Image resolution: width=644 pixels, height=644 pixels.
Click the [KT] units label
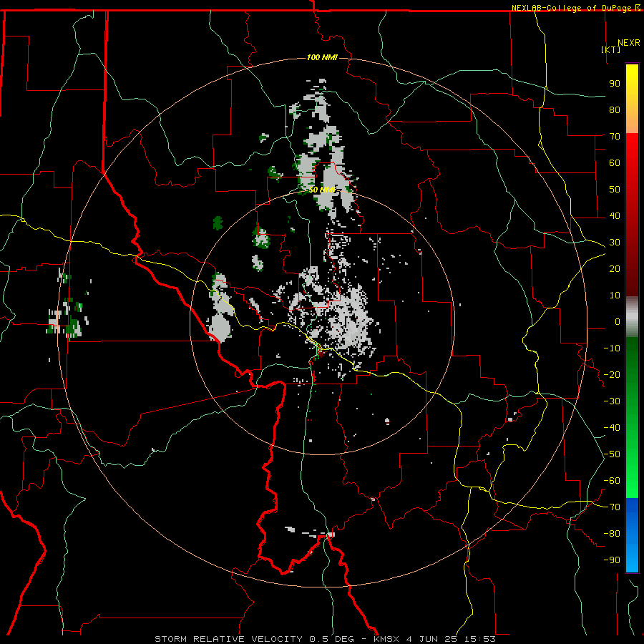[610, 49]
